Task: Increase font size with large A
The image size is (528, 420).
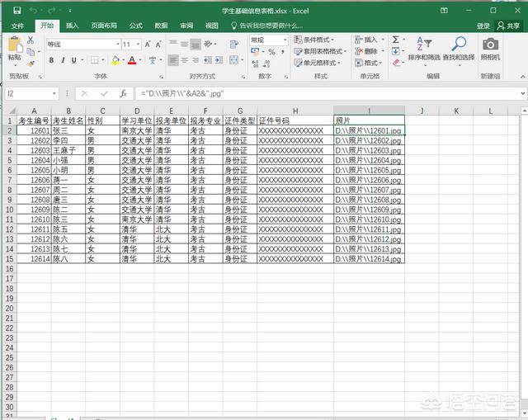Action: 148,44
